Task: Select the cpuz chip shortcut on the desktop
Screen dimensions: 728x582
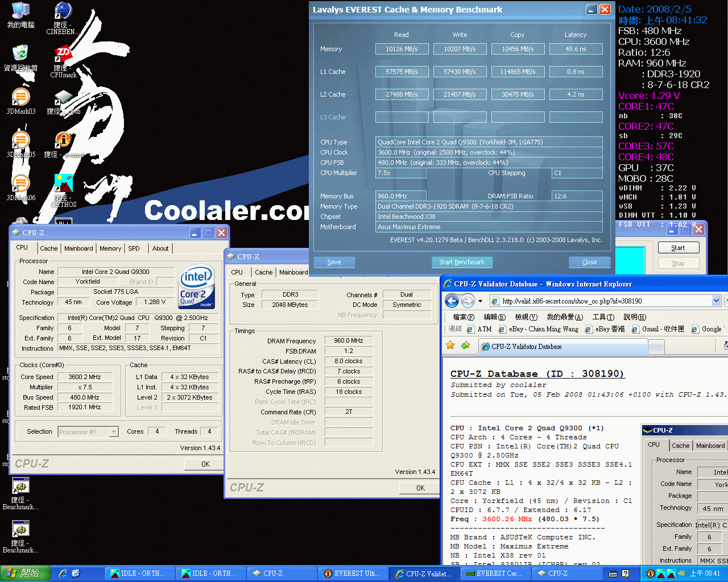Action: [63, 101]
